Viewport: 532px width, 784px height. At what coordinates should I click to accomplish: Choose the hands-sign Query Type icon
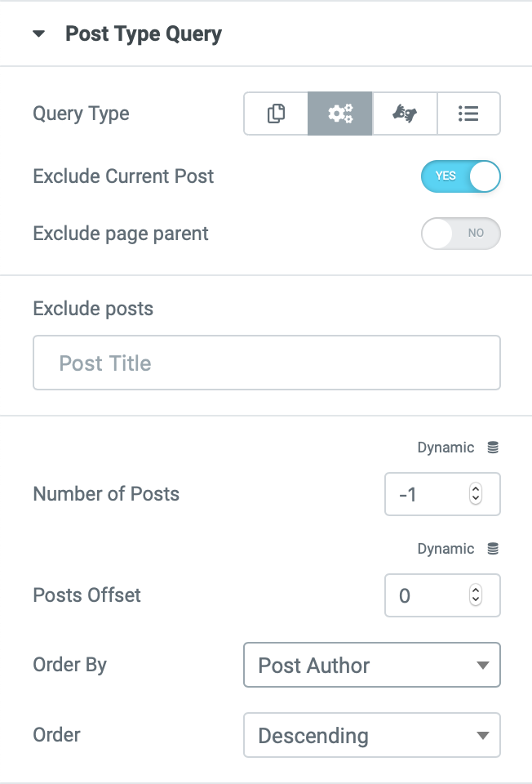point(405,114)
